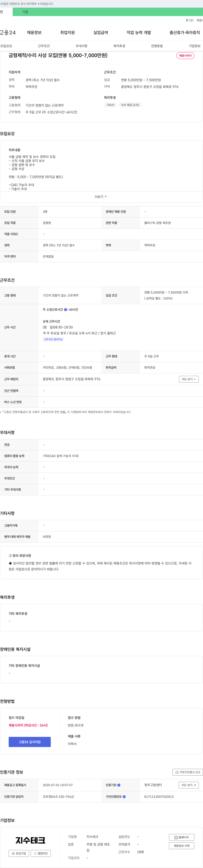Image resolution: width=203 pixels, height=868 pixels.
Task: Jump to 복리후생 section tab
Action: click(119, 46)
